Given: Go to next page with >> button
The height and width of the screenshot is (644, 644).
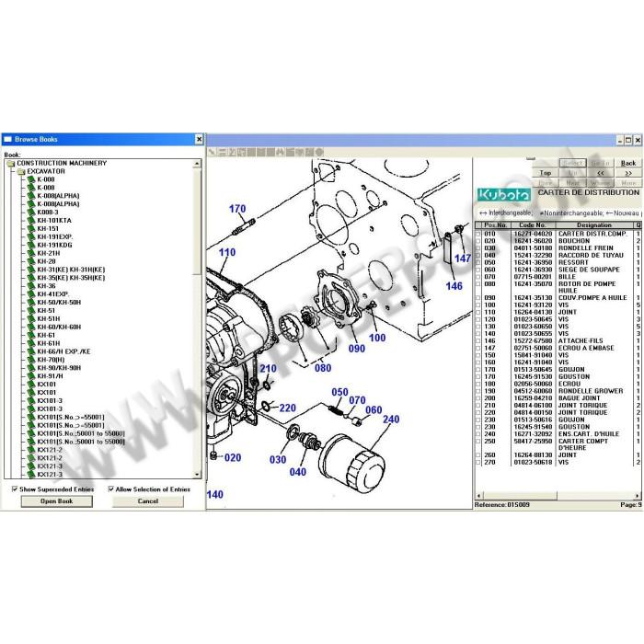Looking at the screenshot, I should tap(628, 173).
